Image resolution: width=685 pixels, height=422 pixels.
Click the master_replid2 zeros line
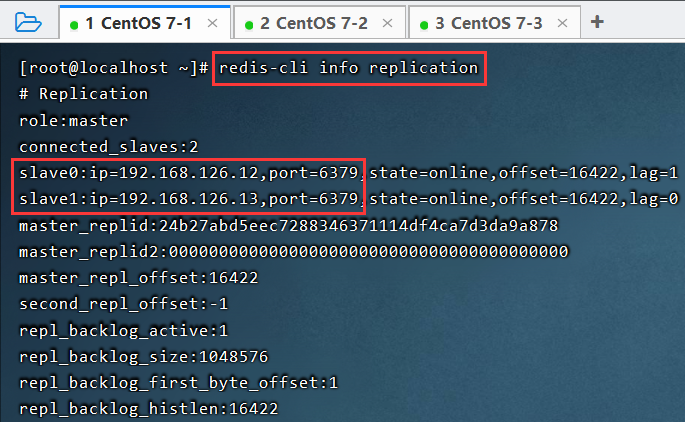[294, 252]
